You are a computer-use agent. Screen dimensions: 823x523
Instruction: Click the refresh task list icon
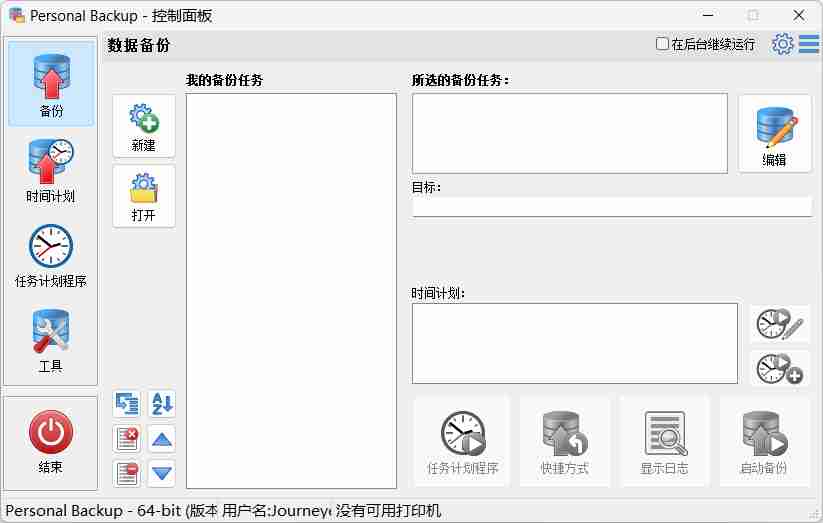[127, 404]
